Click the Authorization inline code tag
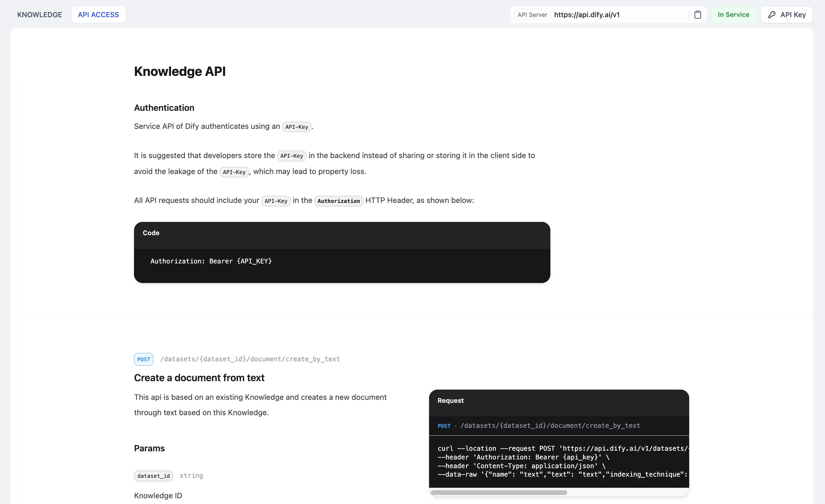This screenshot has height=504, width=825. tap(338, 201)
